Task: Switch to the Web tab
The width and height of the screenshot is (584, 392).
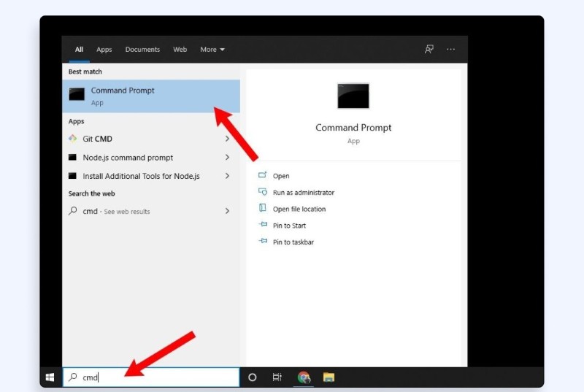Action: pyautogui.click(x=180, y=50)
